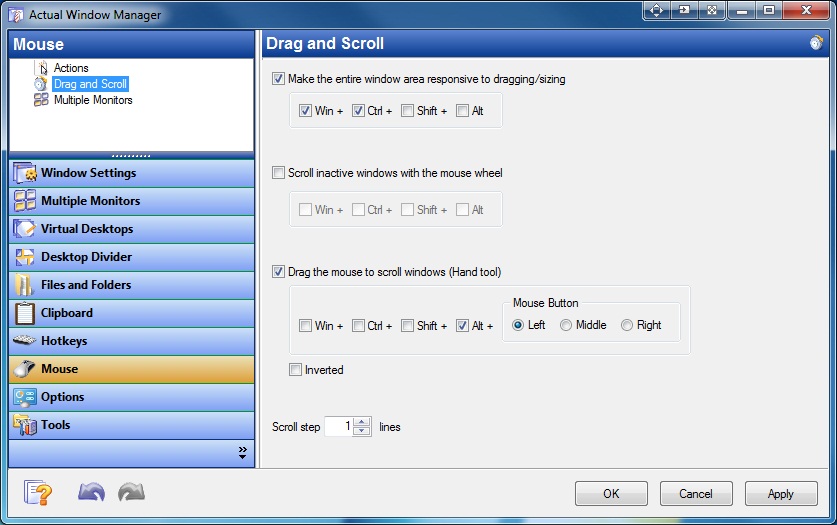The height and width of the screenshot is (525, 837).
Task: Click the Actions tree item icon
Action: coord(42,68)
